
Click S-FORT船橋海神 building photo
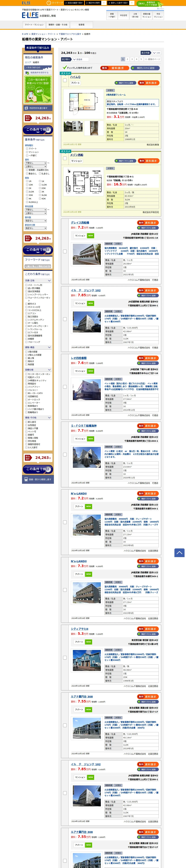click(87, 458)
